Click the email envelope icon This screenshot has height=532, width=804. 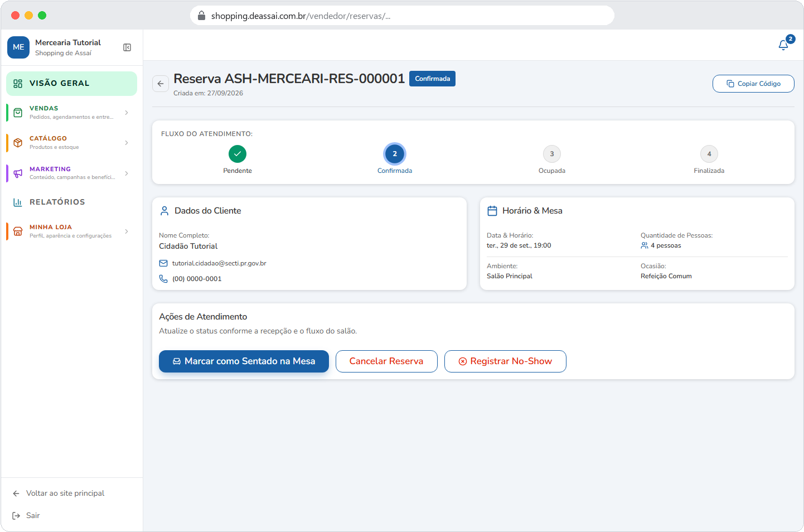pos(163,263)
